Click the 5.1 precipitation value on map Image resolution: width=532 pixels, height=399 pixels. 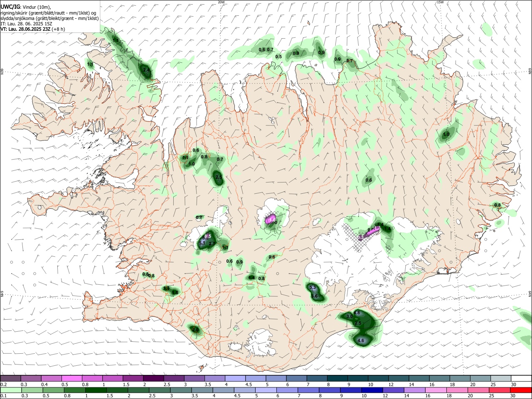(202, 243)
